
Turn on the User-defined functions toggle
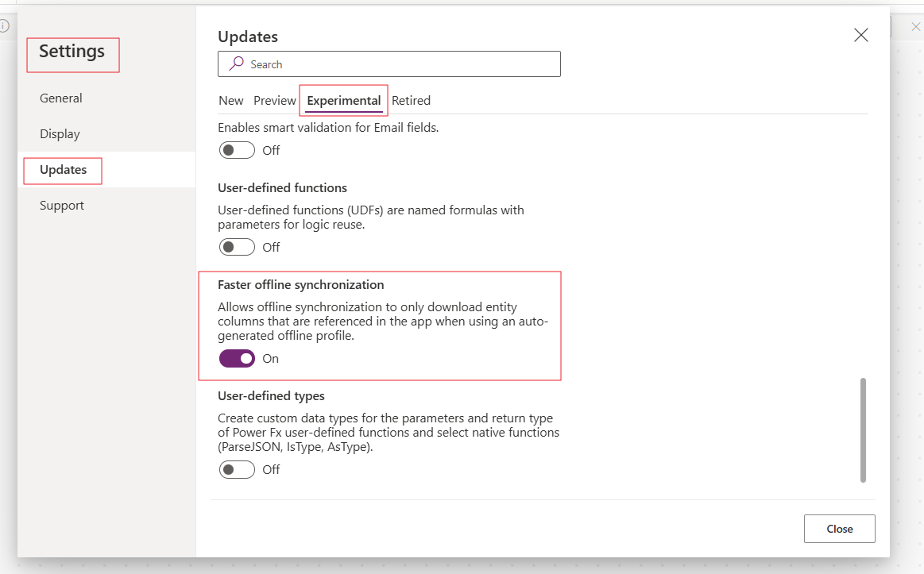236,247
